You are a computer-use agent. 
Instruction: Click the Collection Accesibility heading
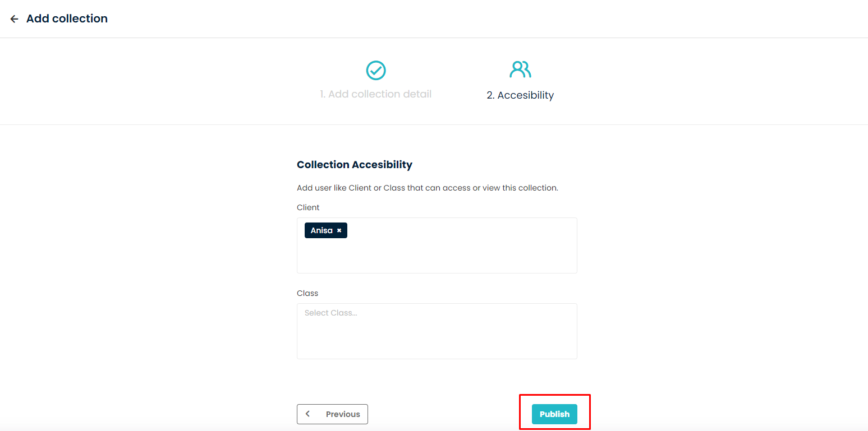355,165
